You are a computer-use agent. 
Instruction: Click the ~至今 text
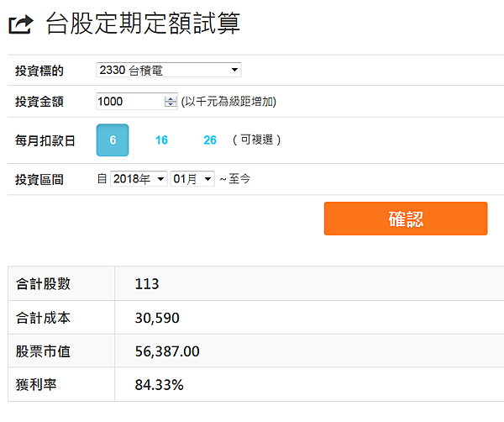click(x=234, y=179)
